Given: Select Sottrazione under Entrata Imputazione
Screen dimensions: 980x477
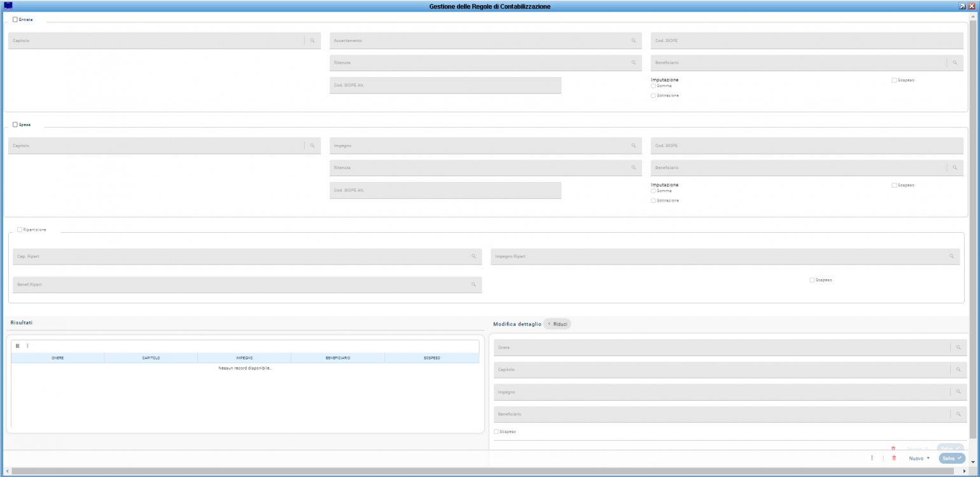Looking at the screenshot, I should pyautogui.click(x=654, y=95).
